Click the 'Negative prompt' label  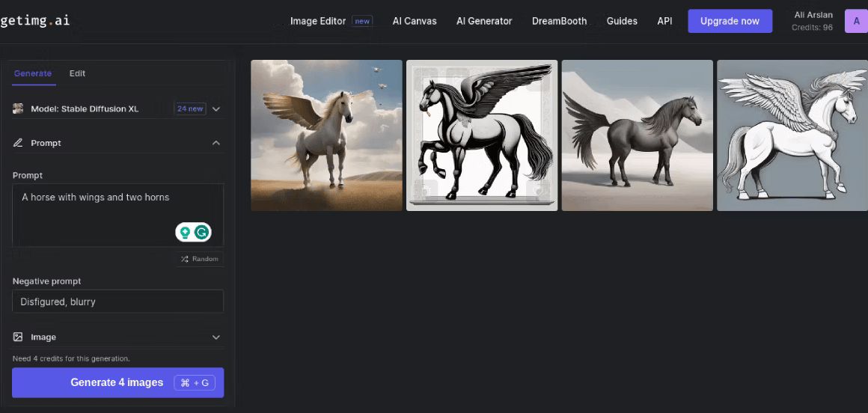[x=47, y=281]
